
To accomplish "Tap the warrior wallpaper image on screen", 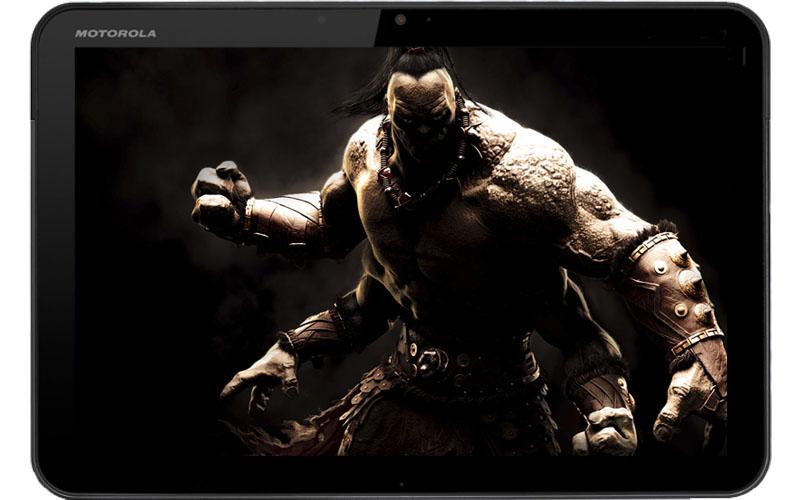I will [x=401, y=252].
